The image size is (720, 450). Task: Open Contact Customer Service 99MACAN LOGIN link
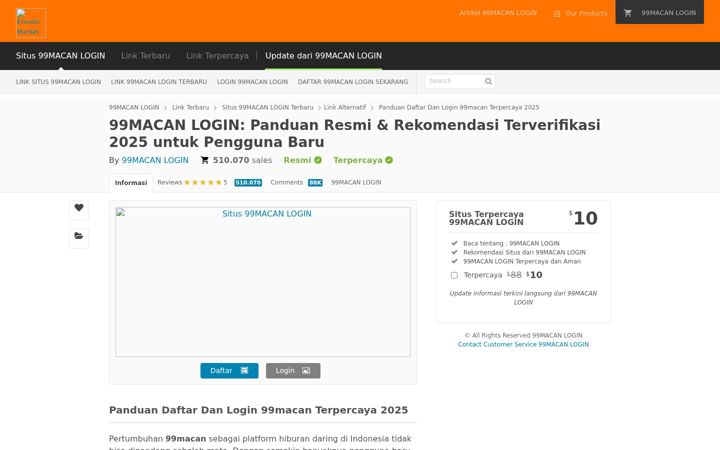523,344
